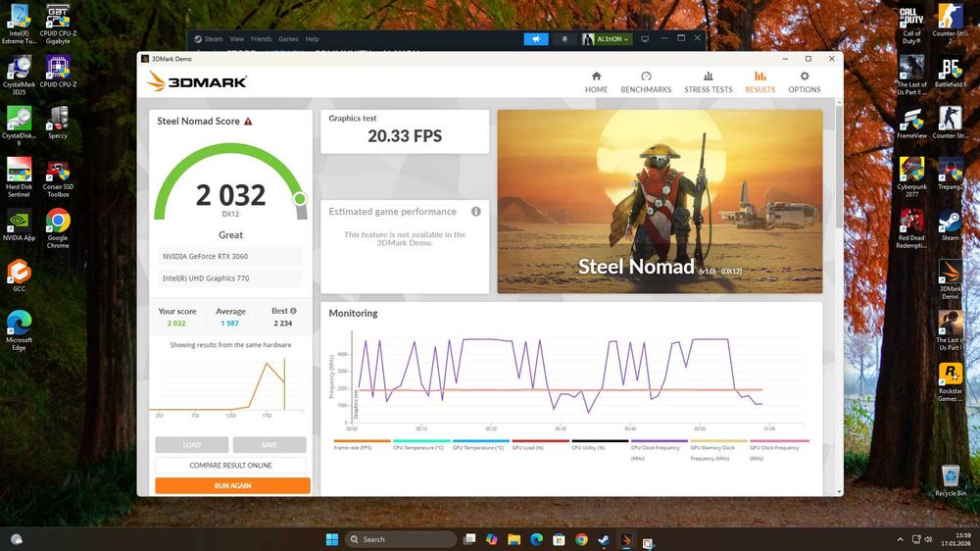Viewport: 980px width, 551px height.
Task: Expand the AL1nON account dropdown in Steam
Action: [x=607, y=39]
